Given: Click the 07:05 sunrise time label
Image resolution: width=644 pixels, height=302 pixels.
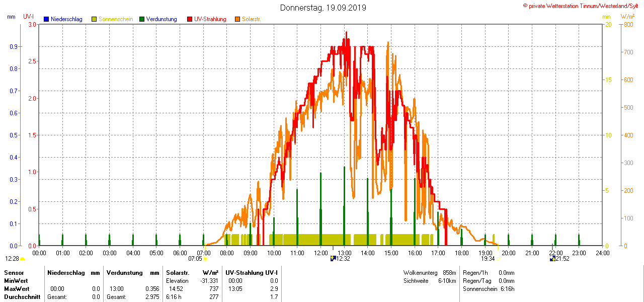Looking at the screenshot, I should point(195,259).
